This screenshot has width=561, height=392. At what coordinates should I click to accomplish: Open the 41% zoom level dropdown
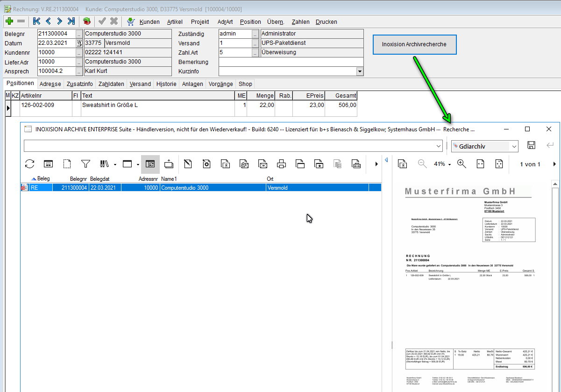pos(442,164)
